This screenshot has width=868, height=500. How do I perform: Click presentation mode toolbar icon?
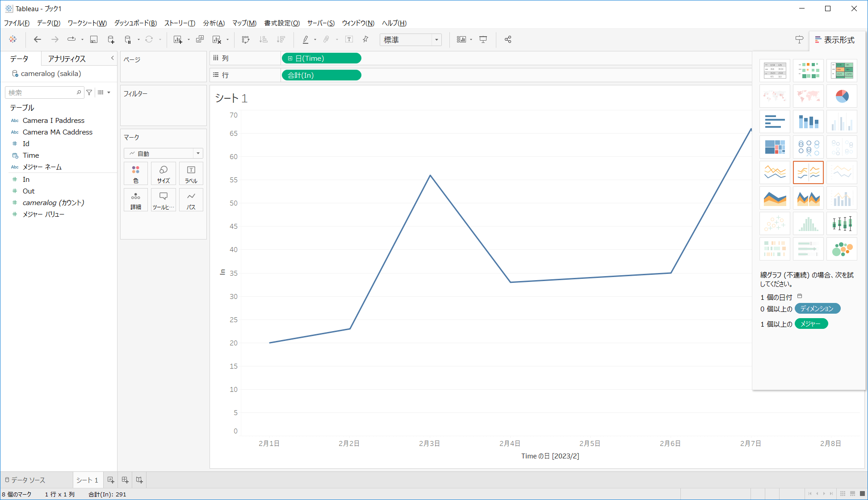point(483,40)
